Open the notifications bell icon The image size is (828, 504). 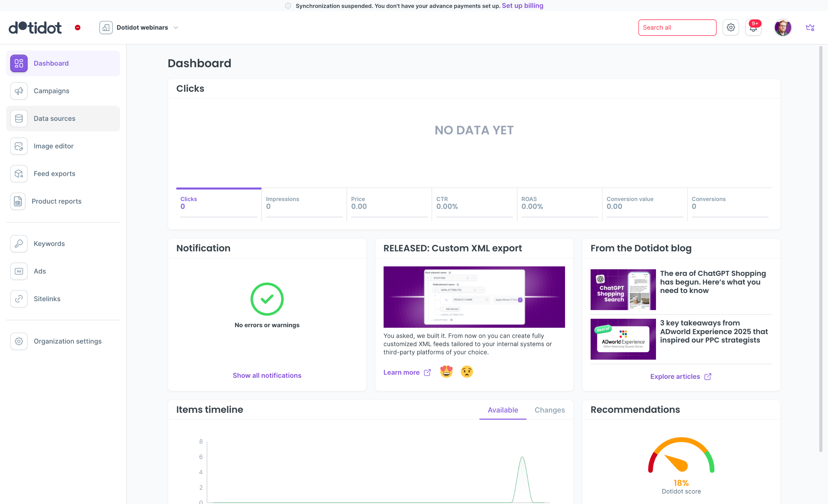coord(753,28)
